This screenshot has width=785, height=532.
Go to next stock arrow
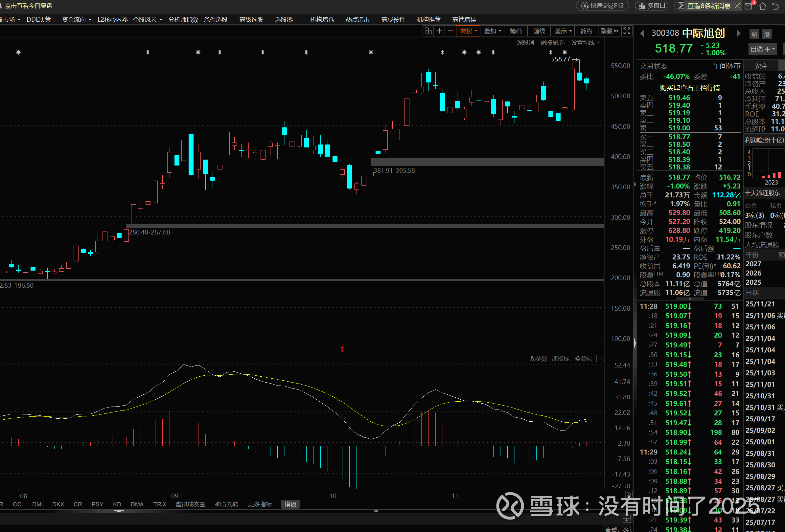tap(738, 33)
